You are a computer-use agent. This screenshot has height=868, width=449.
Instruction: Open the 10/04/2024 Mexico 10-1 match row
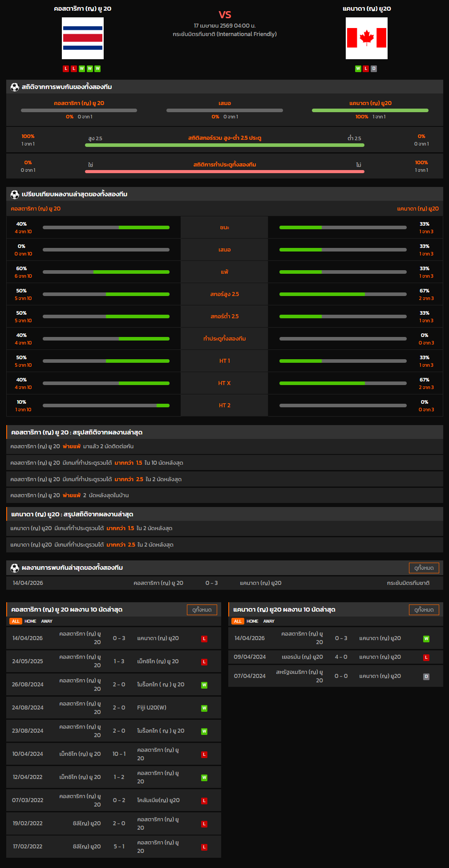click(x=113, y=754)
